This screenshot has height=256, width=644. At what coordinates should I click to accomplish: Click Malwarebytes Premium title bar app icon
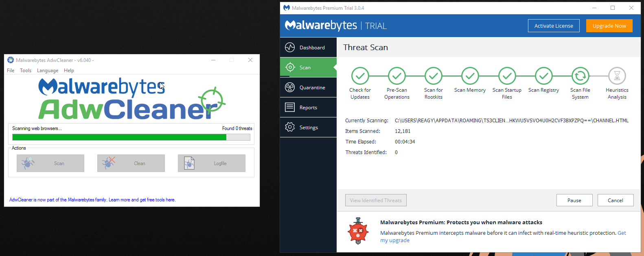coord(287,8)
